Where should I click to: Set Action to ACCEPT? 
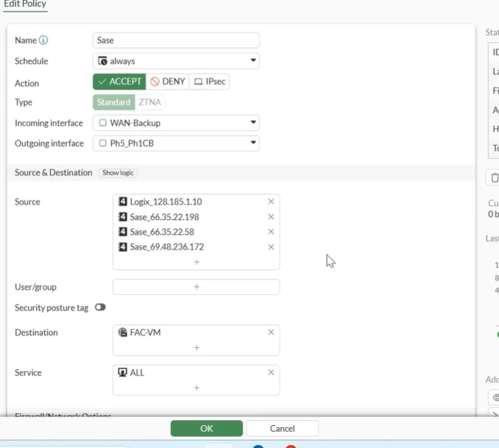[x=119, y=82]
